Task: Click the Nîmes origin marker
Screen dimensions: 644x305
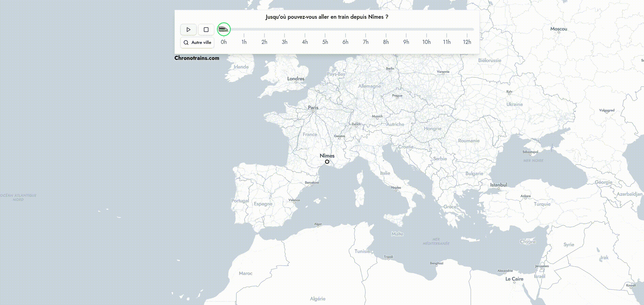Action: [x=327, y=162]
